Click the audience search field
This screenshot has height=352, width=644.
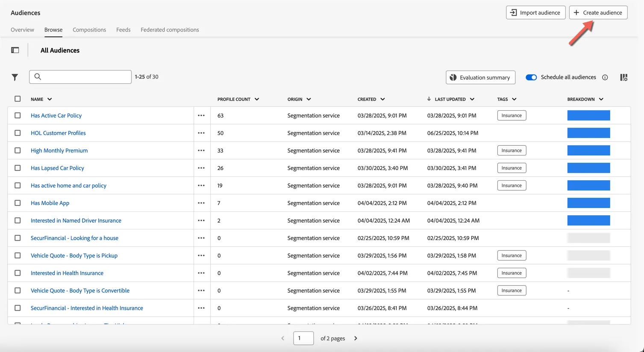click(80, 77)
